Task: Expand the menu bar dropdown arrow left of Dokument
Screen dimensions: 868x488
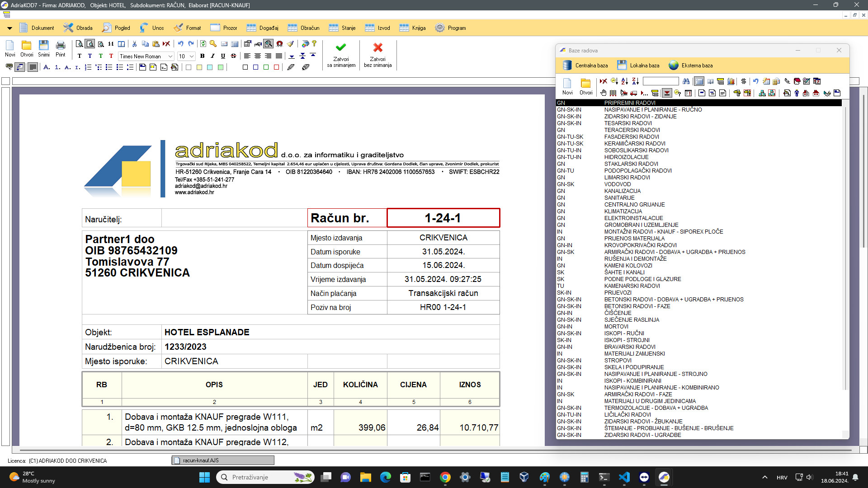Action: (x=9, y=28)
